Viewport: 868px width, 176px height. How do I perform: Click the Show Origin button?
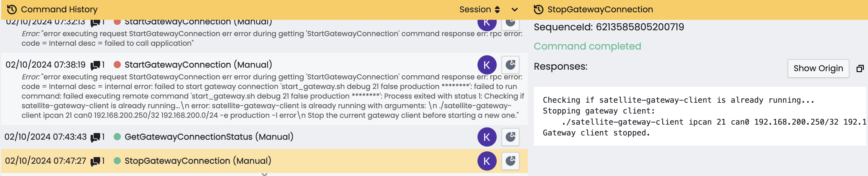818,68
